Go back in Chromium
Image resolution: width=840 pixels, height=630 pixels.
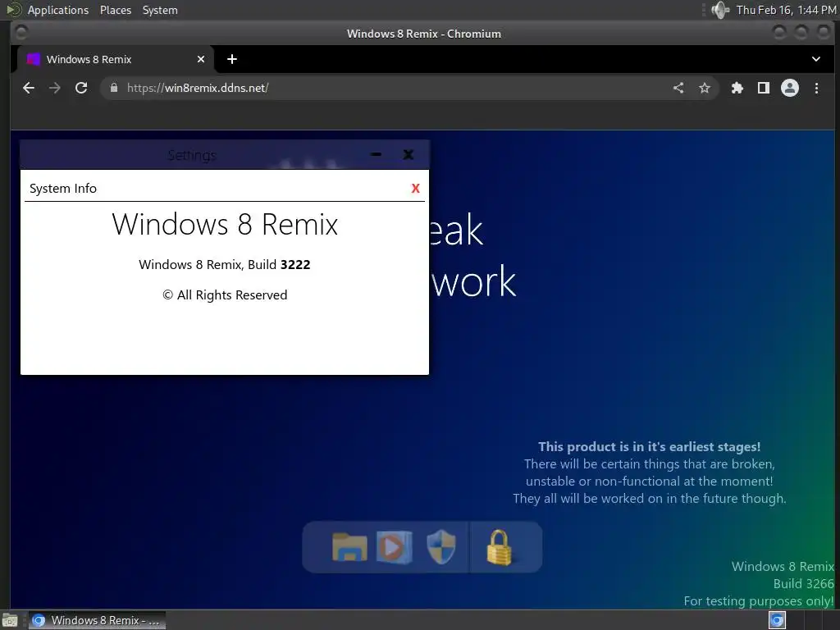pyautogui.click(x=29, y=88)
